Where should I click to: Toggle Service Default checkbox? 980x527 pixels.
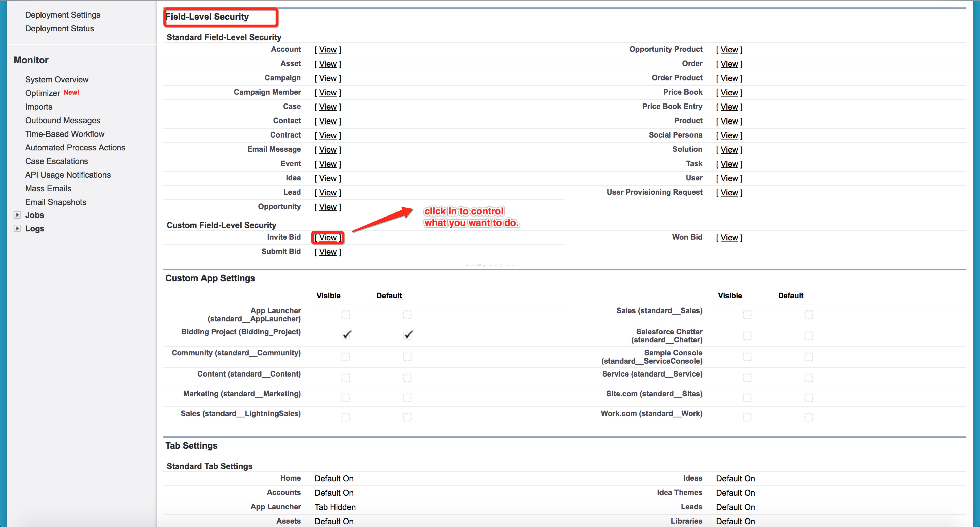(x=809, y=378)
